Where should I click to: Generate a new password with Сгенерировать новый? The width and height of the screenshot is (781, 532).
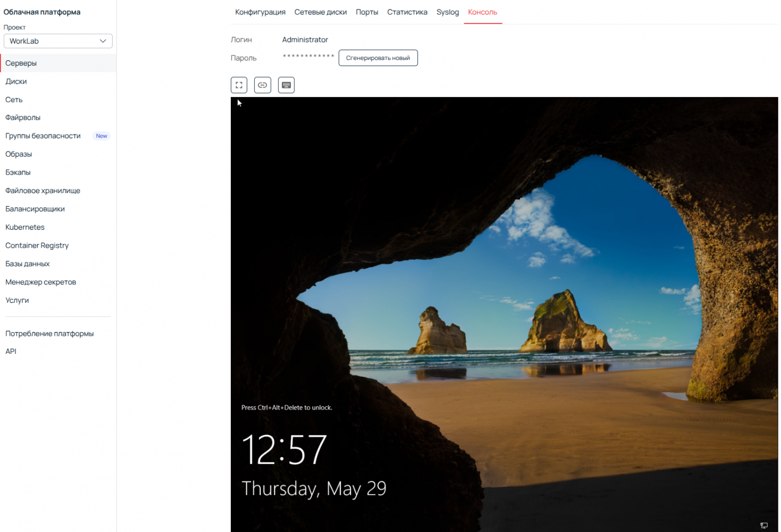378,58
